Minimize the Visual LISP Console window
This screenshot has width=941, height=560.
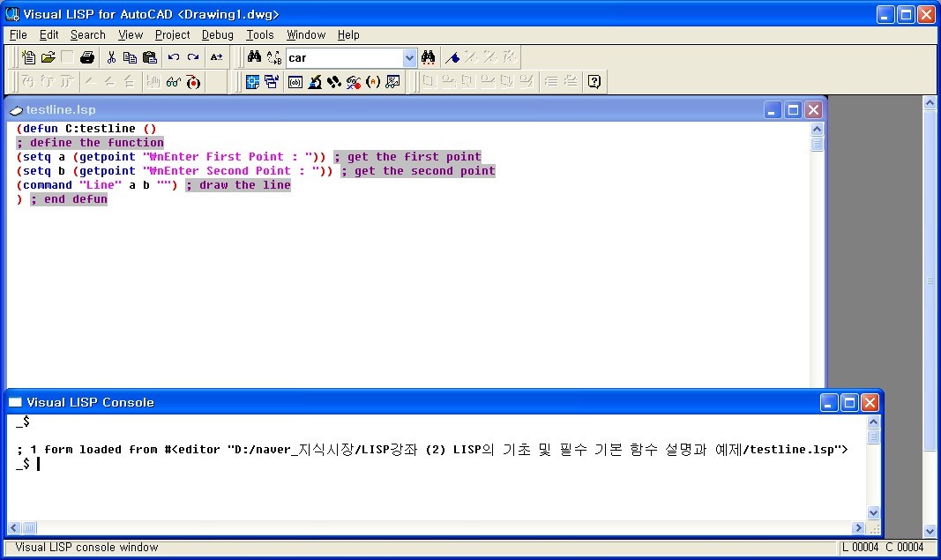829,403
